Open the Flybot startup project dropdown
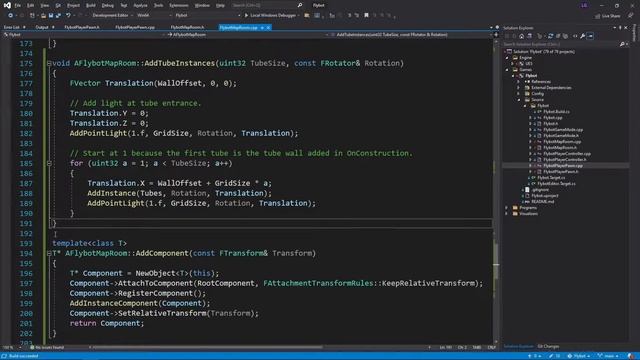The width and height of the screenshot is (640, 360). pyautogui.click(x=208, y=16)
